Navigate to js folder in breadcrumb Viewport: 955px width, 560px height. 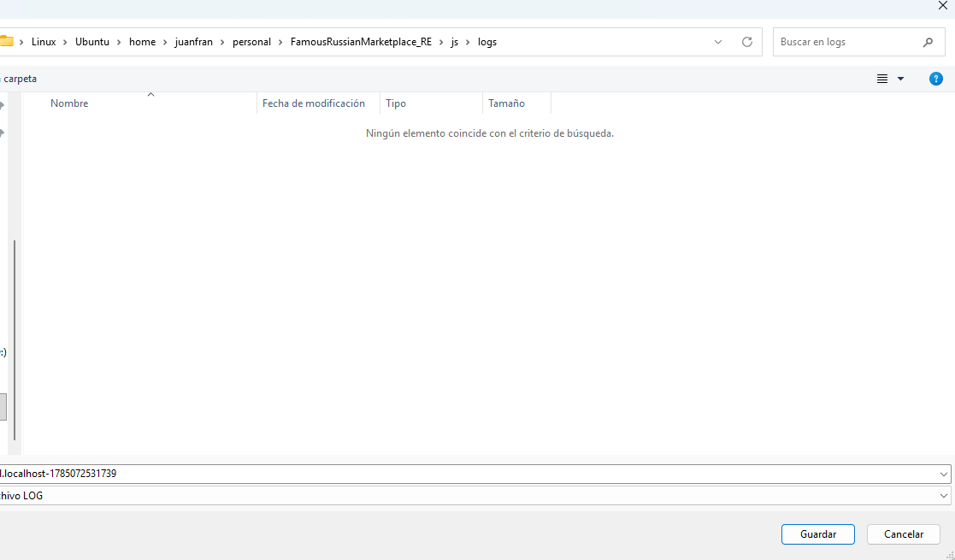(454, 42)
